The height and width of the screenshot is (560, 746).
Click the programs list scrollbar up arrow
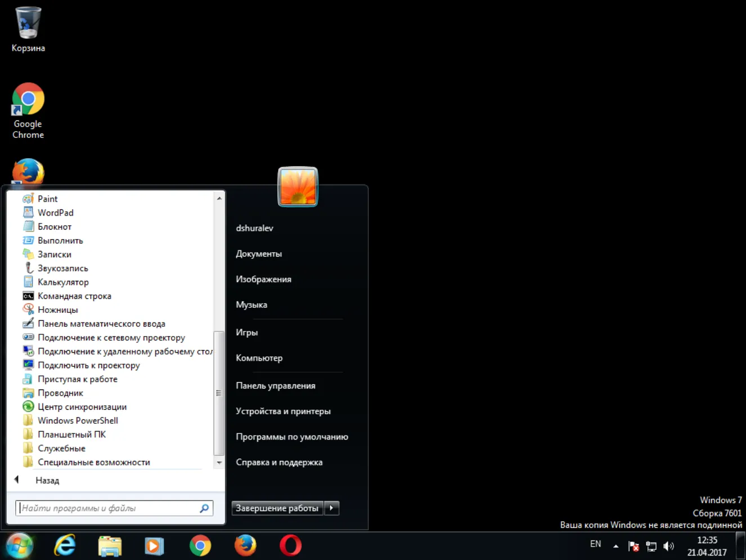[219, 198]
